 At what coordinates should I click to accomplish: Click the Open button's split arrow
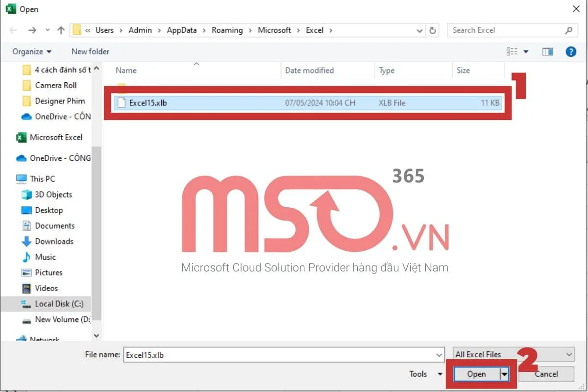pyautogui.click(x=504, y=374)
